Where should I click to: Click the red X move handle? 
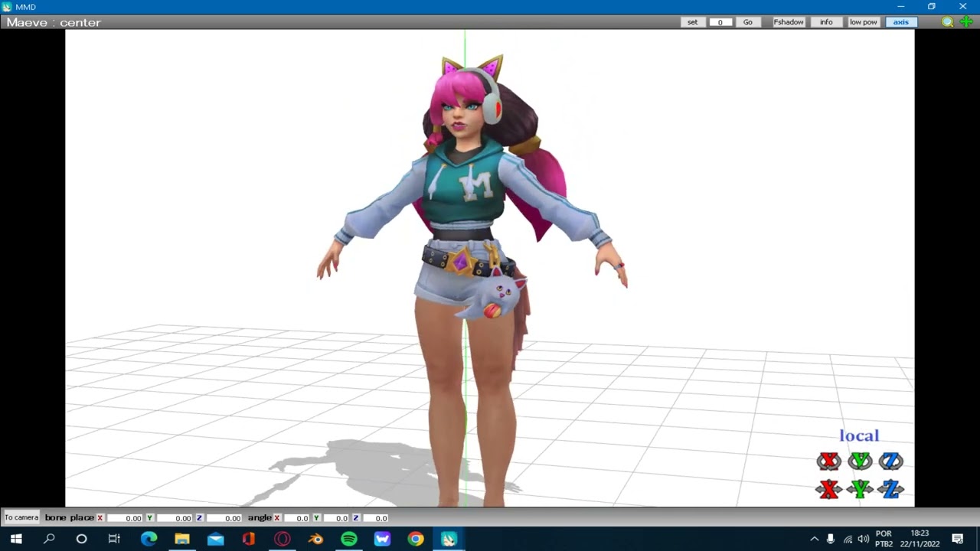pyautogui.click(x=828, y=489)
